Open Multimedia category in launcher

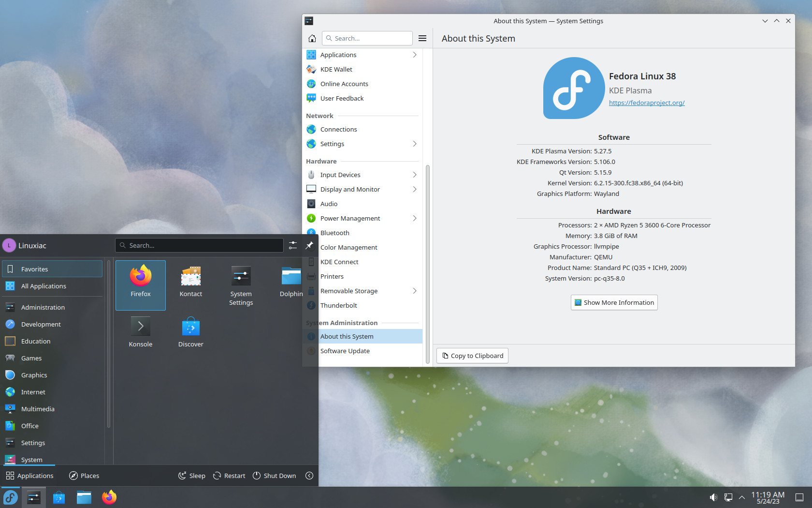pyautogui.click(x=52, y=409)
